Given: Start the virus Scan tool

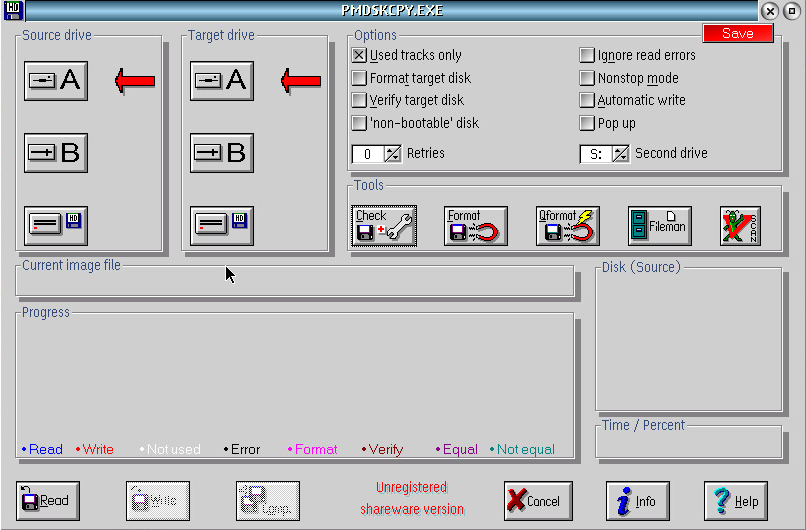Looking at the screenshot, I should 740,226.
